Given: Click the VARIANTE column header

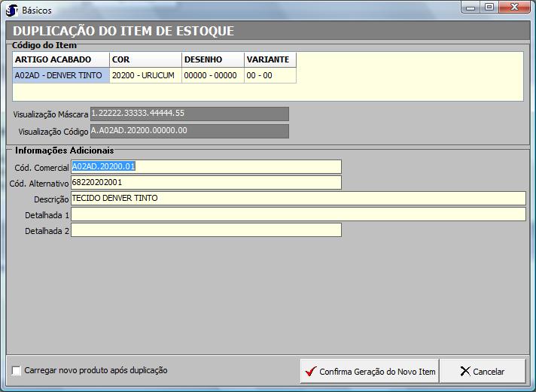Looking at the screenshot, I should tap(270, 59).
